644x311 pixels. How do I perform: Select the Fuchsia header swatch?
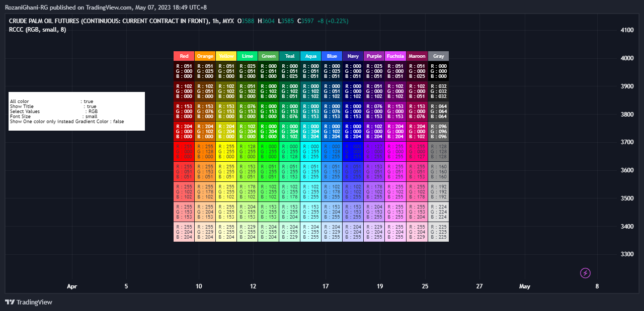[395, 56]
